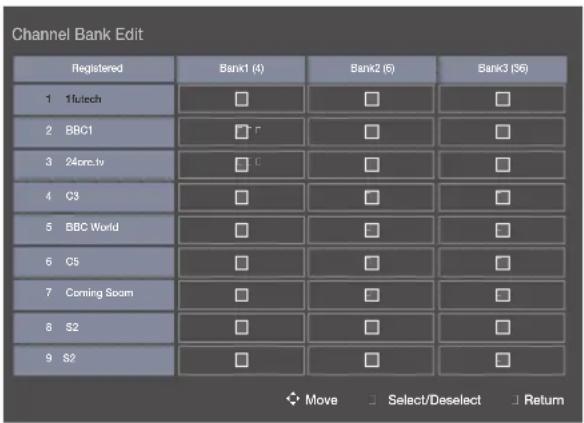
Task: Click the Channel Bank Edit title
Action: pos(77,34)
